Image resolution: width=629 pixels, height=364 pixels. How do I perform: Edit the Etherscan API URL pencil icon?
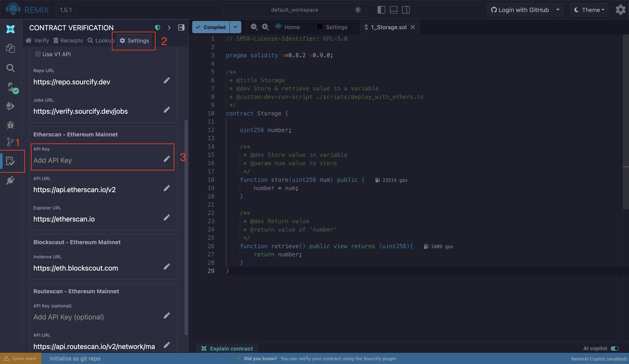pos(167,188)
